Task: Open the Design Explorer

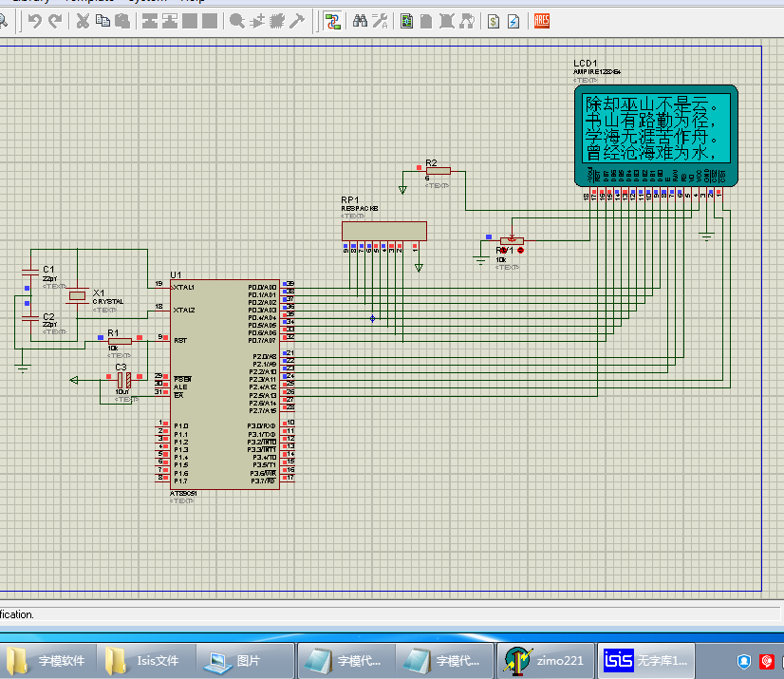Action: (407, 21)
